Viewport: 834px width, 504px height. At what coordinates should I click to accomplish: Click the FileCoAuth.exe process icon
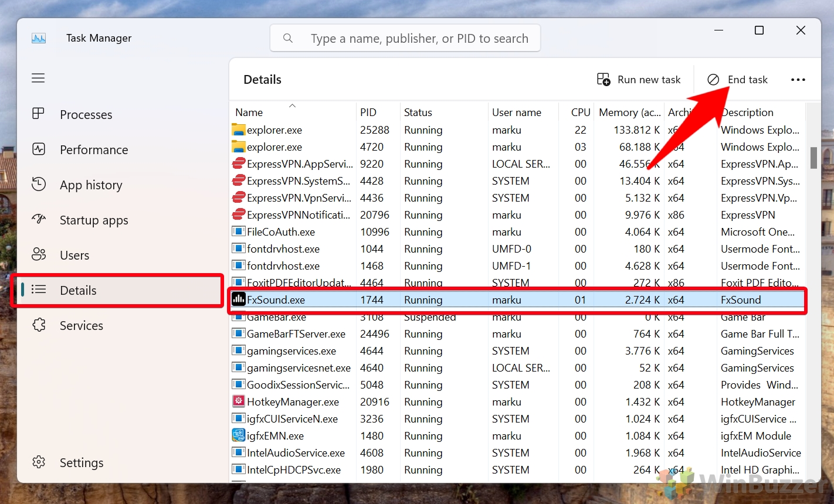click(239, 231)
